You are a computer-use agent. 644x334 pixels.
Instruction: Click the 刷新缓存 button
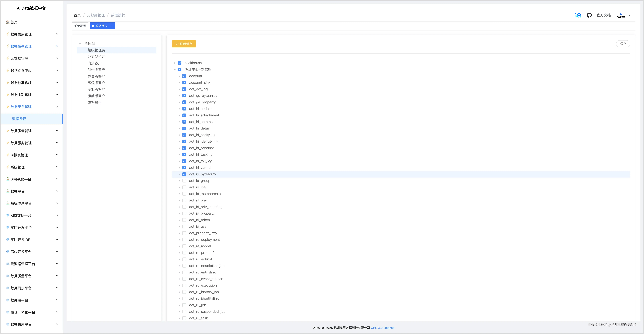(184, 44)
